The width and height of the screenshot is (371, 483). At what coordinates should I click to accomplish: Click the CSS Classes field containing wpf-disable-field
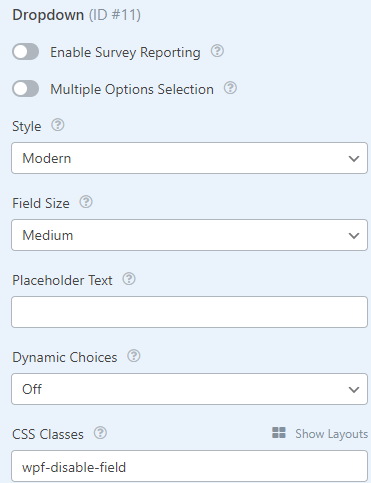pos(189,466)
